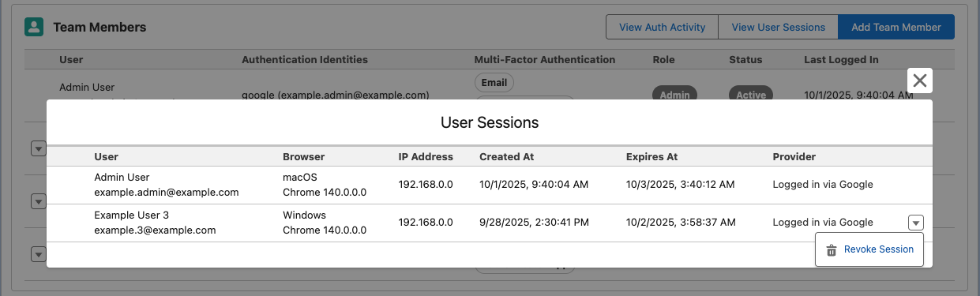Click the Active status badge
980x296 pixels.
tap(751, 95)
